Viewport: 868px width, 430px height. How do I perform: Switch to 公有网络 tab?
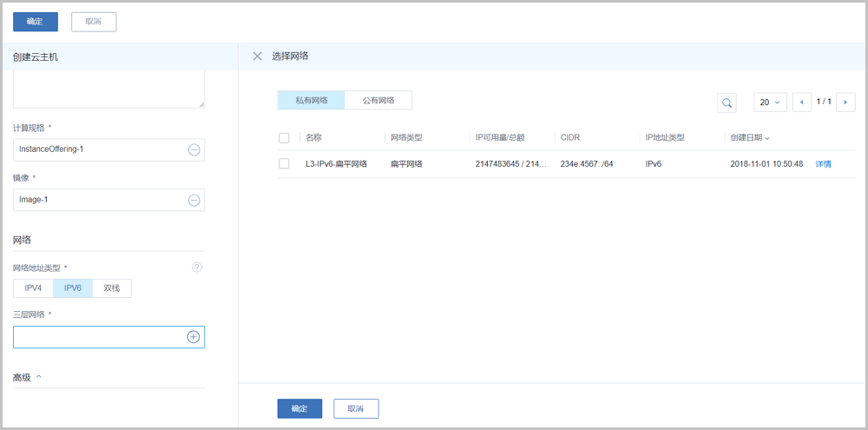(378, 101)
